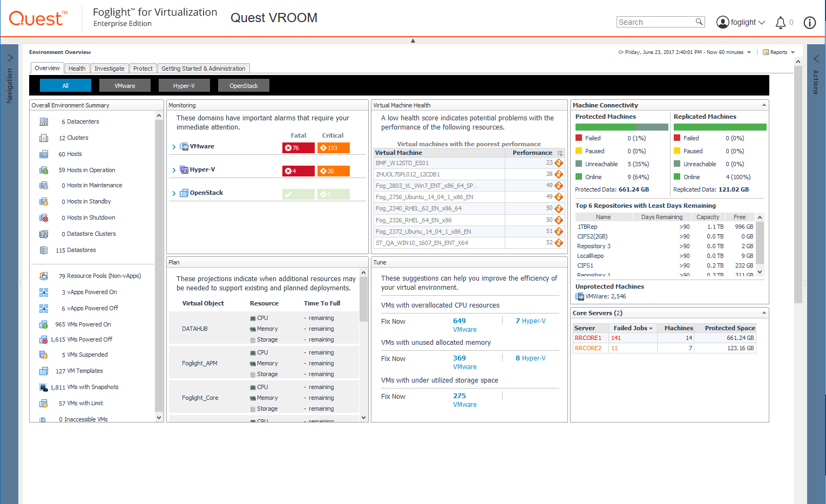
Task: Collapse the Core Servers panel
Action: coord(764,313)
